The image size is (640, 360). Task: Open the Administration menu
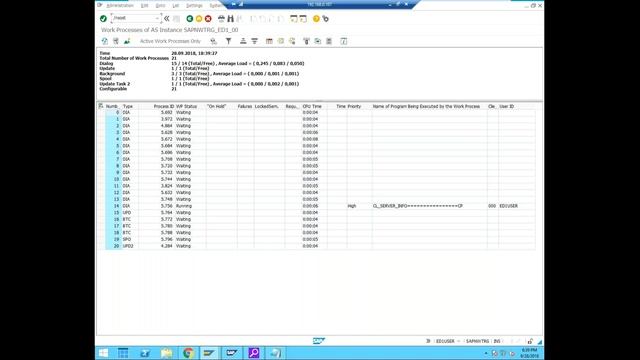(120, 6)
